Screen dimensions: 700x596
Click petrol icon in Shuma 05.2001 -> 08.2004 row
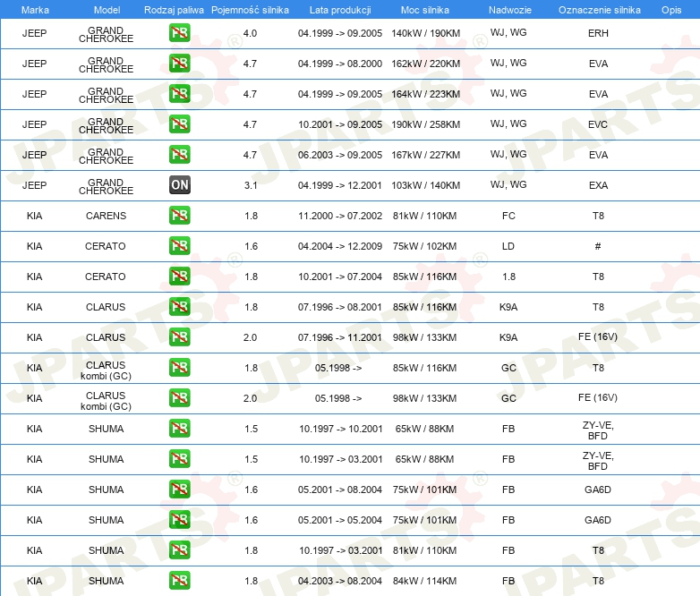tap(179, 490)
